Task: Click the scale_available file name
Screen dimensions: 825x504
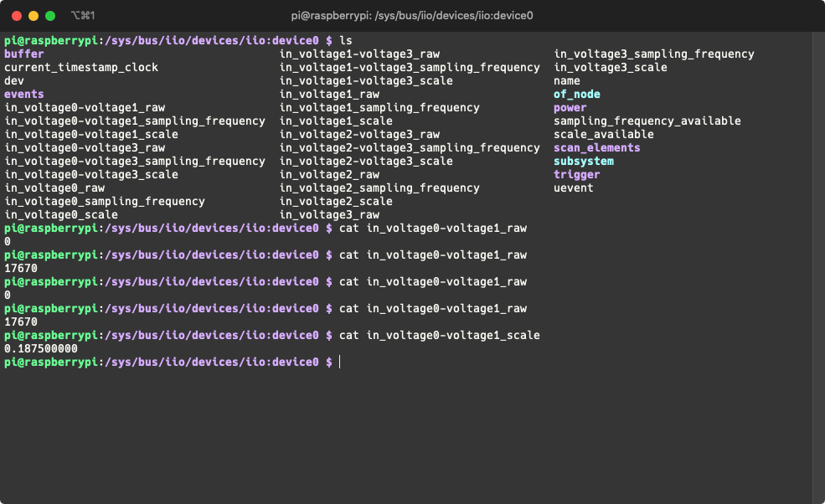Action: (x=604, y=134)
